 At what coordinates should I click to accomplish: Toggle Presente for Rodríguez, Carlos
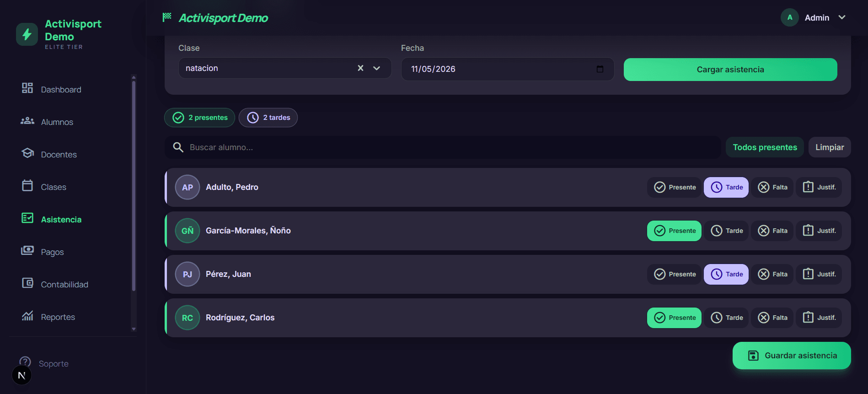(x=674, y=318)
